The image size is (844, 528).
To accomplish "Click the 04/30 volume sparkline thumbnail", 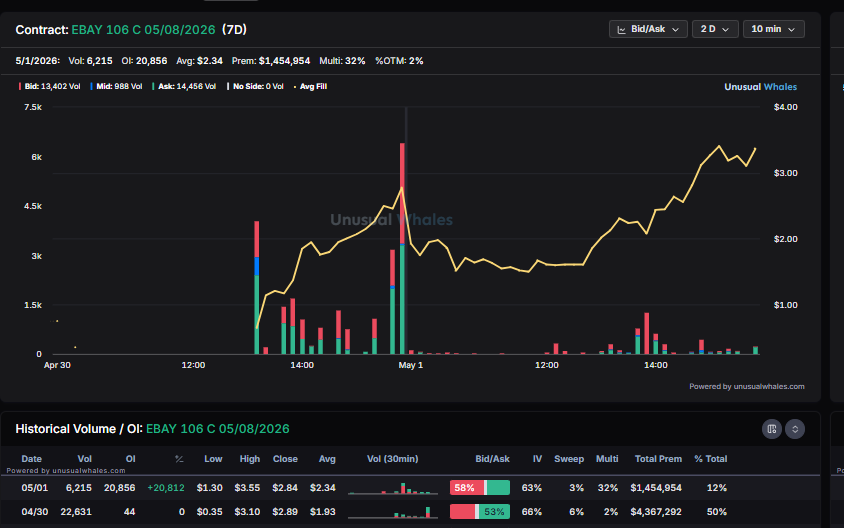I will point(393,512).
